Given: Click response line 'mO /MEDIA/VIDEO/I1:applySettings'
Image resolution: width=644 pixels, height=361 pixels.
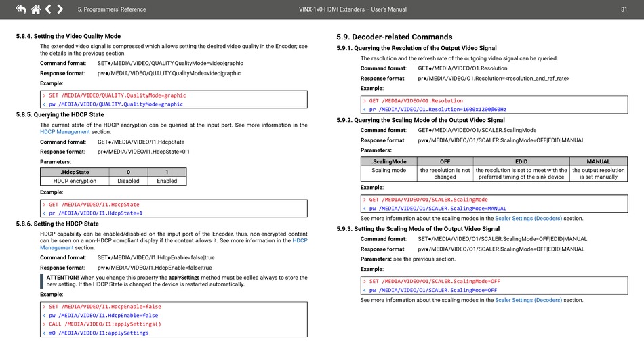Looking at the screenshot, I should (99, 333).
